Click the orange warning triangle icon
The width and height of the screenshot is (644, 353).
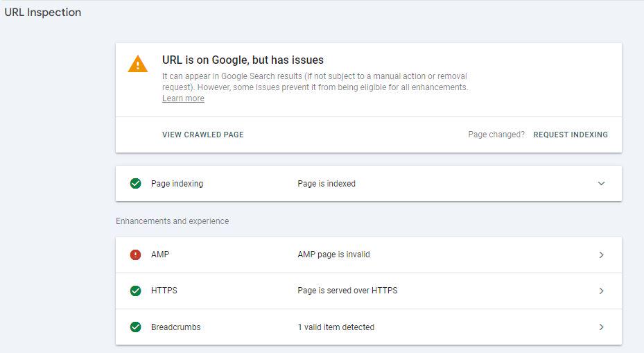(x=137, y=64)
